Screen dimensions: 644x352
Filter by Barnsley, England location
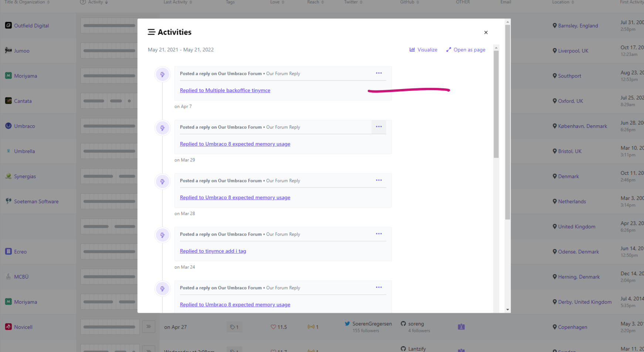coord(578,25)
